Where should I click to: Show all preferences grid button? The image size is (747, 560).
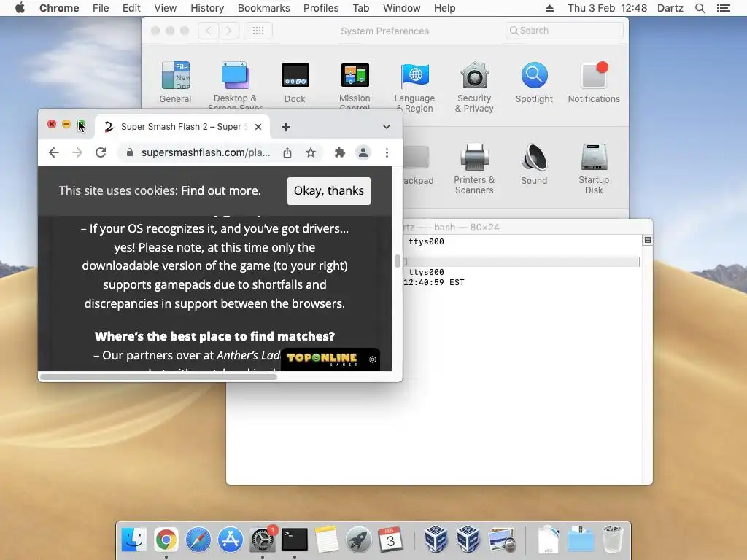(x=258, y=31)
